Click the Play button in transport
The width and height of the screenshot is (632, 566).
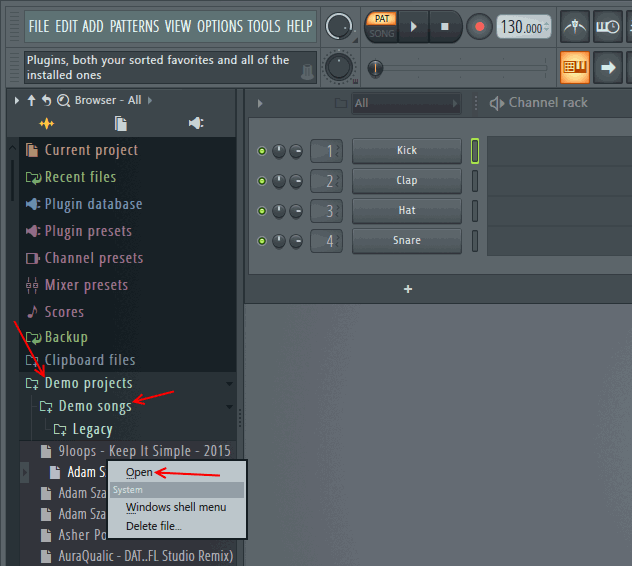tap(414, 27)
